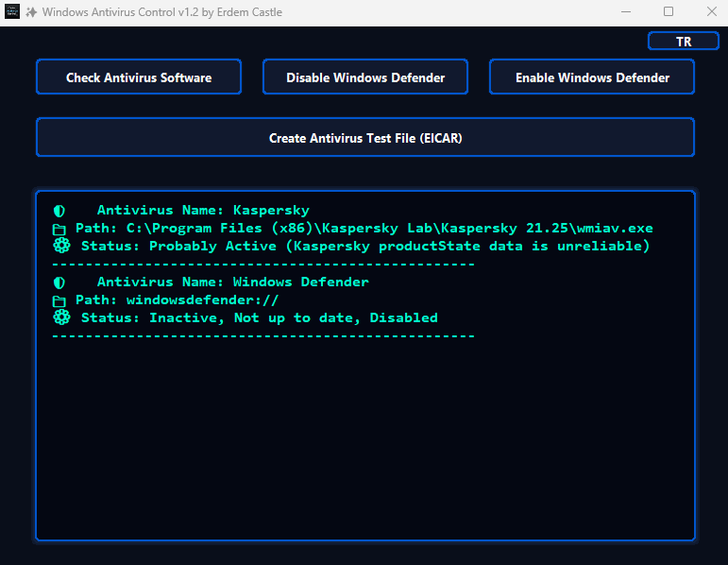728x565 pixels.
Task: Click Enable Windows Defender button
Action: pos(592,77)
